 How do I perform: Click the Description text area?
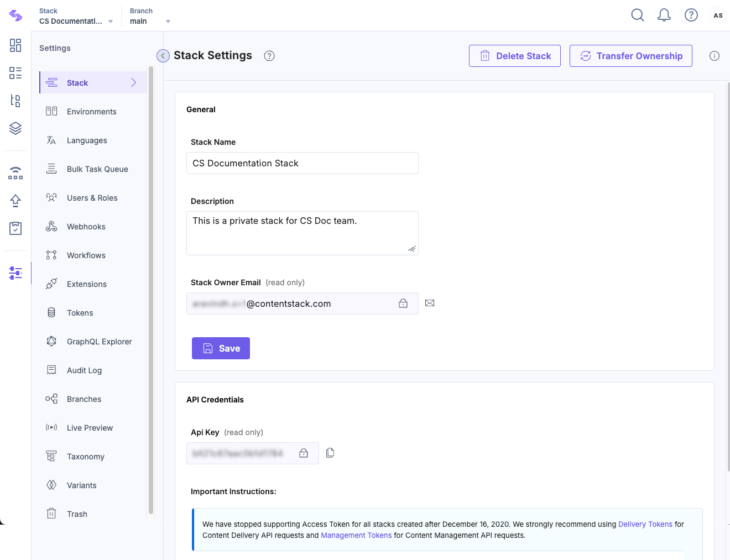[303, 233]
